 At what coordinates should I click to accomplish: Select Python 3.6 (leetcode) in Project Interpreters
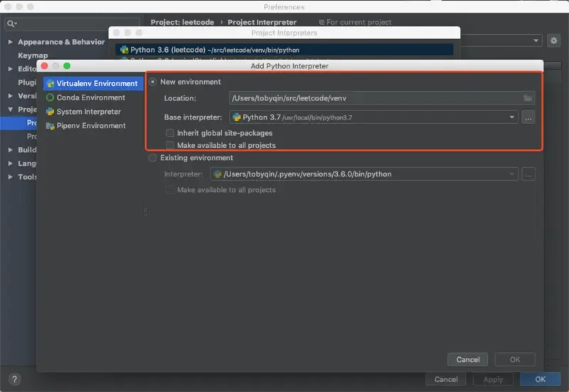[x=284, y=50]
